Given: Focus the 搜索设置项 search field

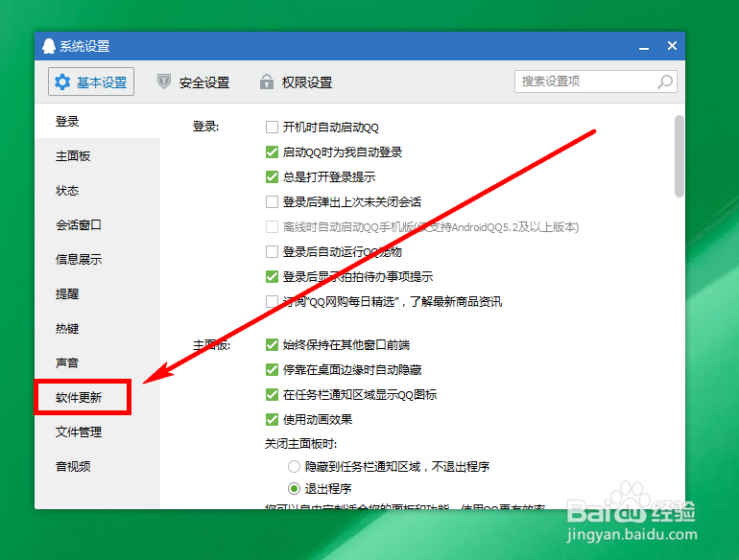Looking at the screenshot, I should pyautogui.click(x=596, y=82).
